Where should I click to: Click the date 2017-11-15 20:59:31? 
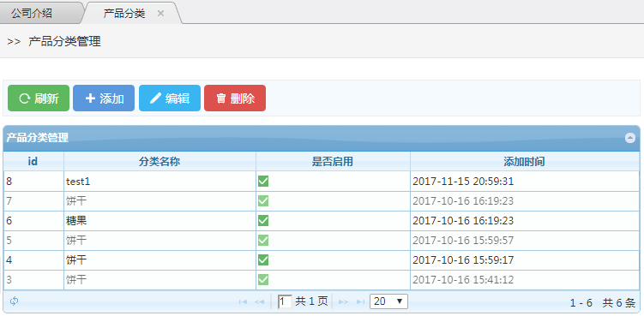(x=463, y=182)
